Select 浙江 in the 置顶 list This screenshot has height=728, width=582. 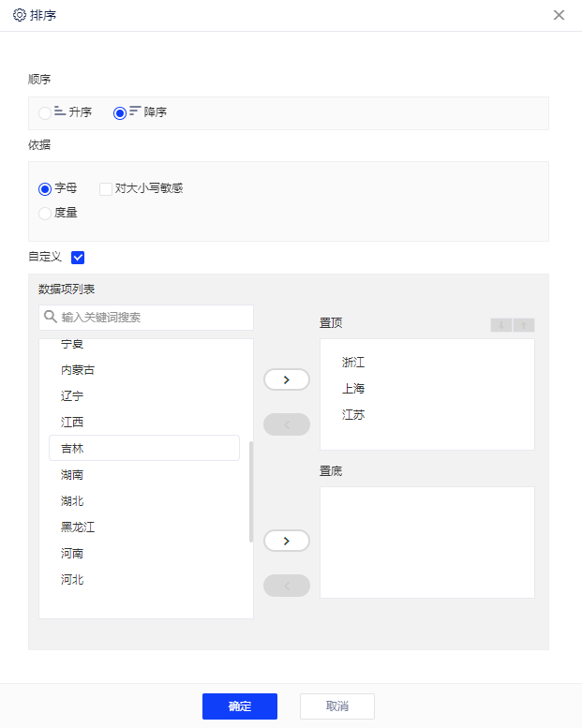[x=353, y=362]
